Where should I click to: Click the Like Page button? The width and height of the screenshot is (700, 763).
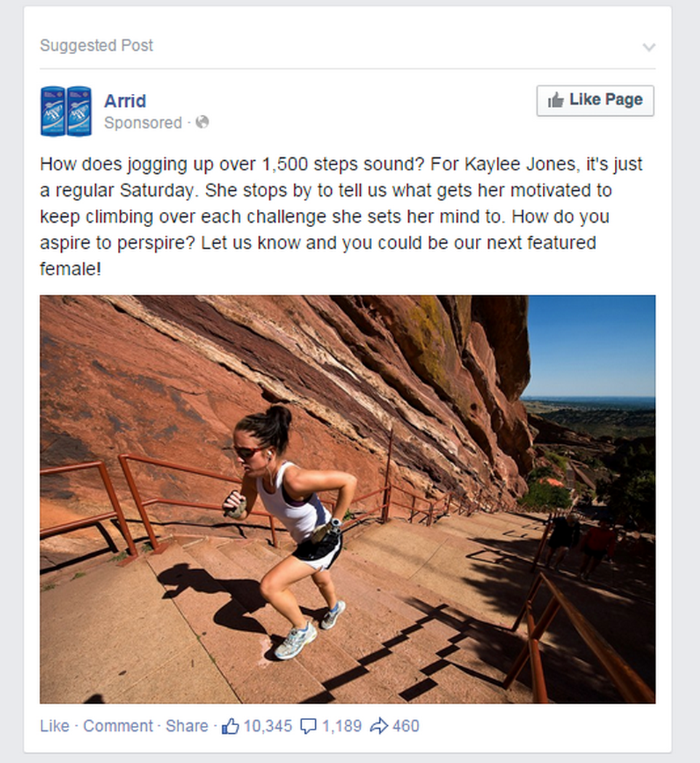tap(595, 100)
